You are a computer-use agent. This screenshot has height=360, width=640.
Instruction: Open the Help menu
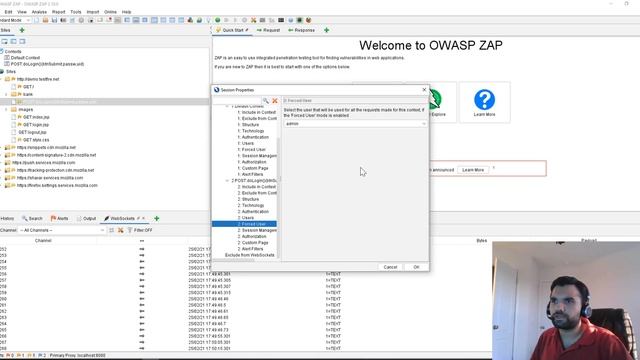tap(127, 12)
